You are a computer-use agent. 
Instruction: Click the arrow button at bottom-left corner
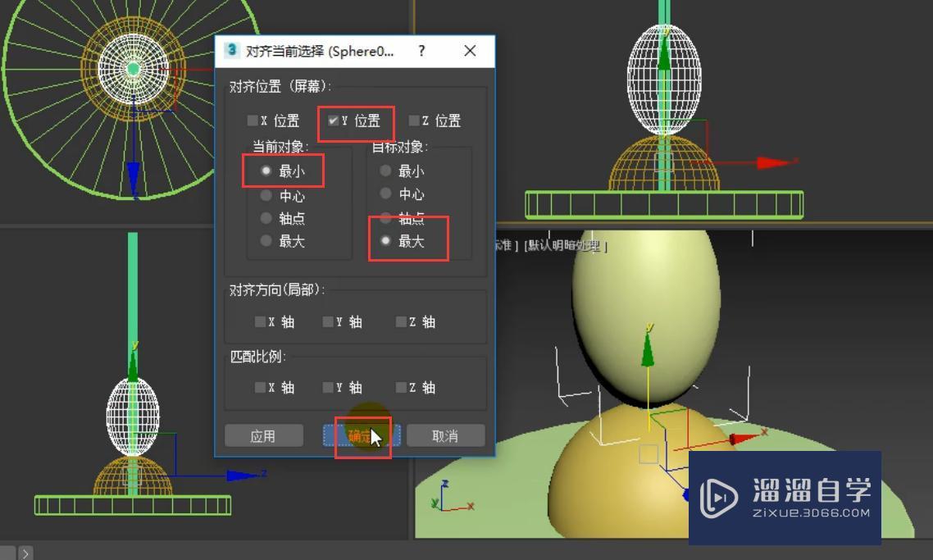tap(25, 553)
